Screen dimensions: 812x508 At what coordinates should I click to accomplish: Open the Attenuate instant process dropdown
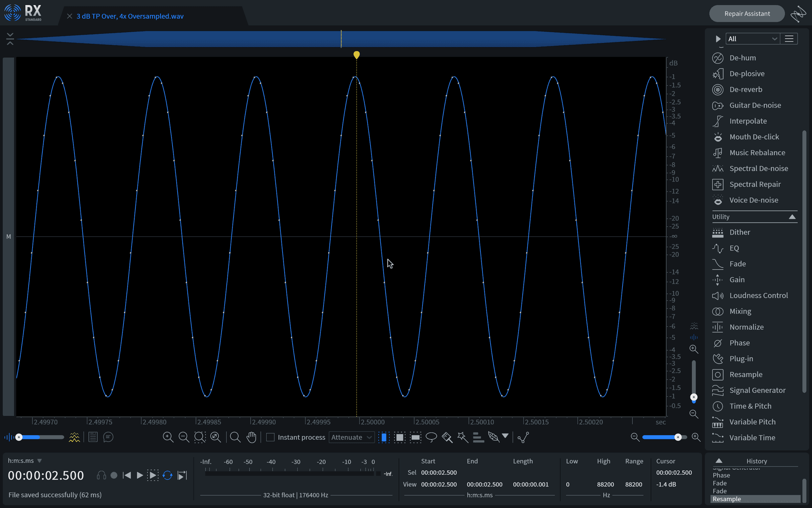[x=352, y=437]
